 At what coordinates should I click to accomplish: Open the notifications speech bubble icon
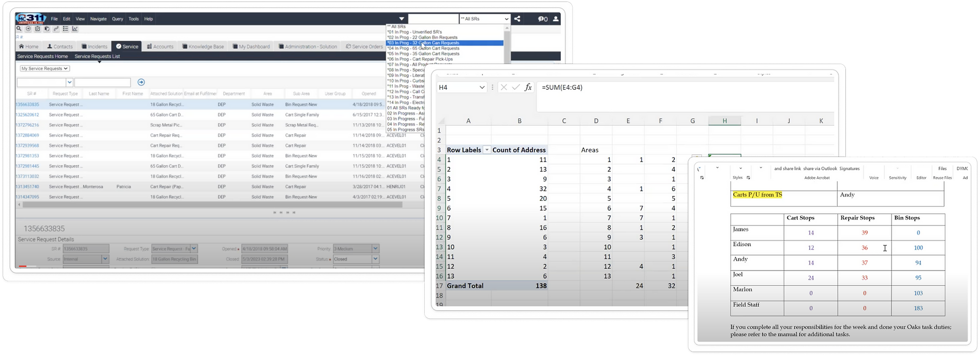click(x=542, y=19)
